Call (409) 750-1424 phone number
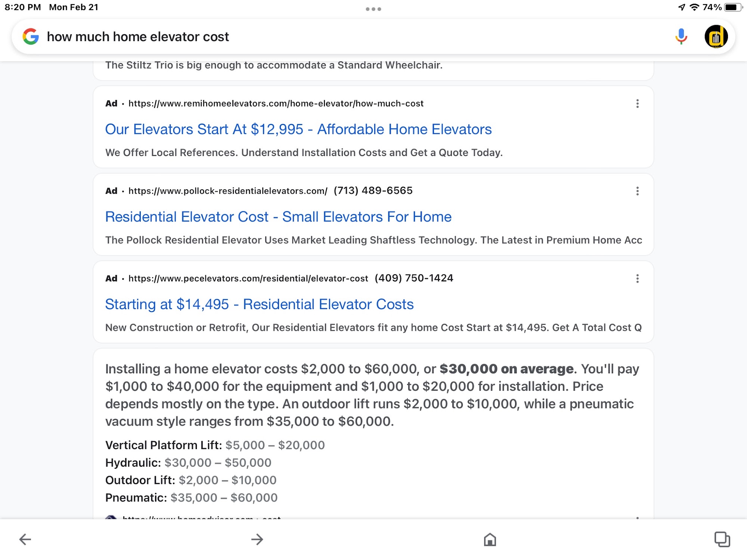Viewport: 747px width, 560px height. tap(414, 278)
